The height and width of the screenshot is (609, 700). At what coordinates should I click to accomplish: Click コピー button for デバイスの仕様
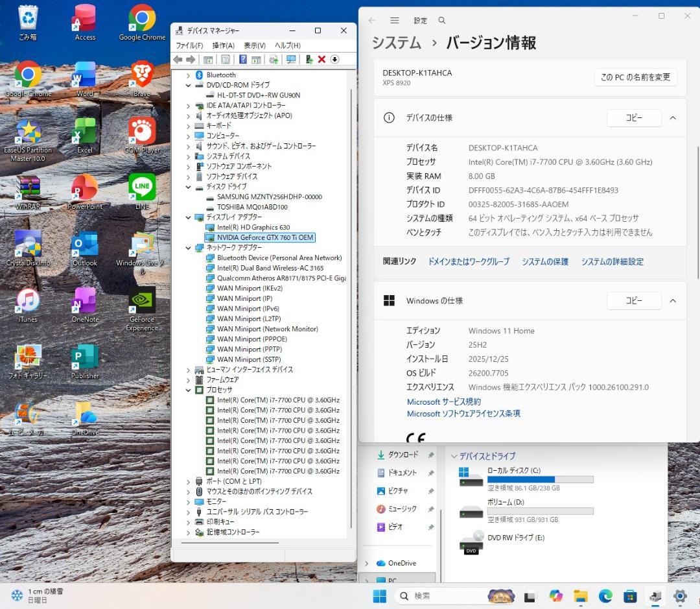[634, 118]
